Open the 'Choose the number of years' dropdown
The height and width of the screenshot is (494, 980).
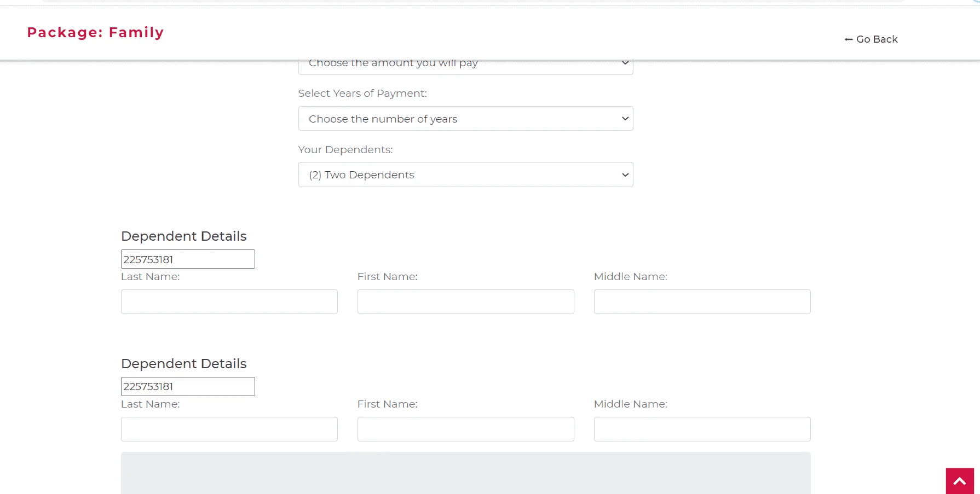coord(466,119)
